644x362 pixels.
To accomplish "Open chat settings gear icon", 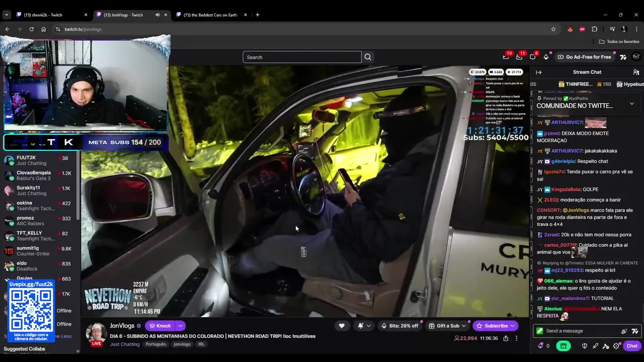I will [616, 346].
